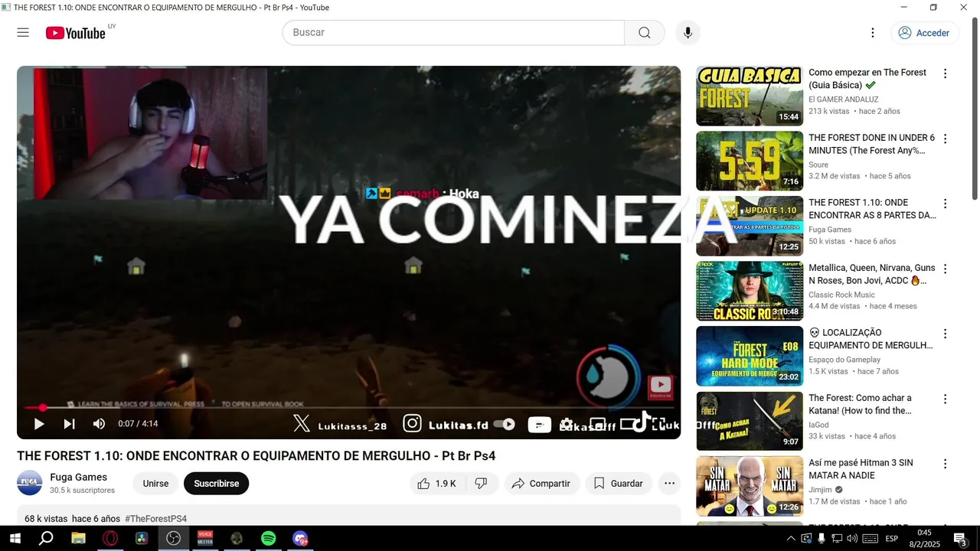Toggle the autoplay switch in player
Viewport: 980px width, 551px height.
[x=504, y=424]
